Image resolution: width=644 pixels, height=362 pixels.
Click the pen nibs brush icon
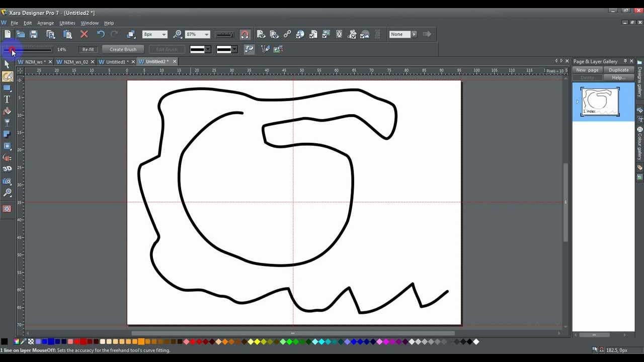[266, 49]
